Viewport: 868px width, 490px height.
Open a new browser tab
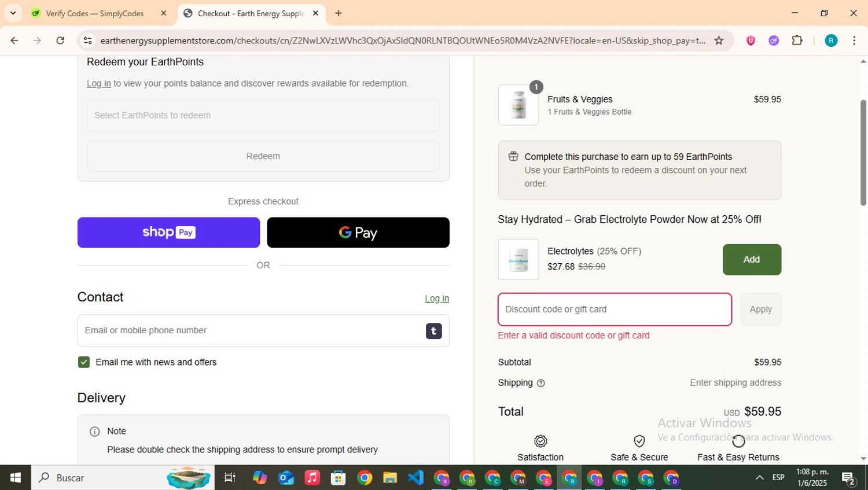pyautogui.click(x=339, y=13)
